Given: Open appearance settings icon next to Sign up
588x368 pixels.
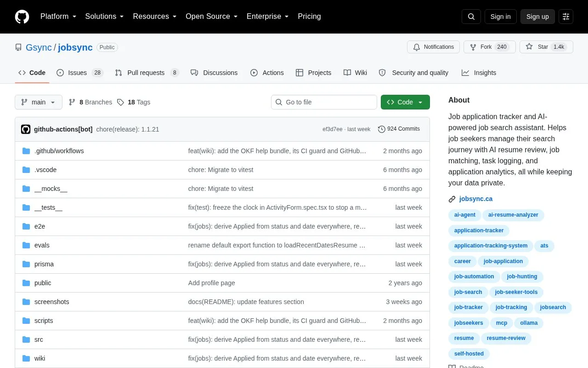Looking at the screenshot, I should [566, 17].
